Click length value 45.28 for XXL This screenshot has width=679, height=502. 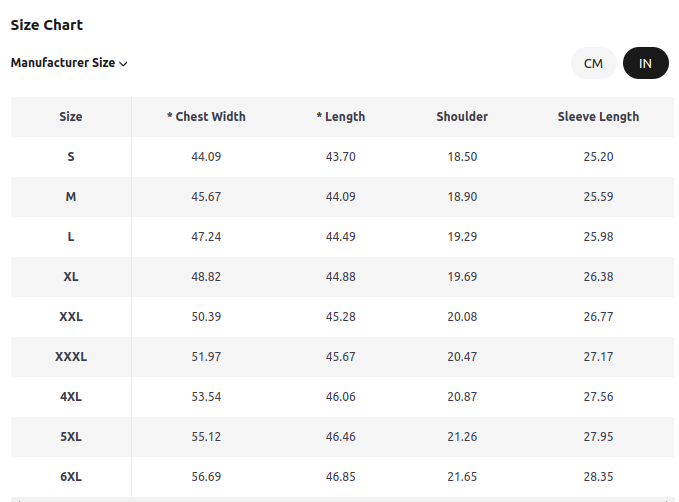341,317
